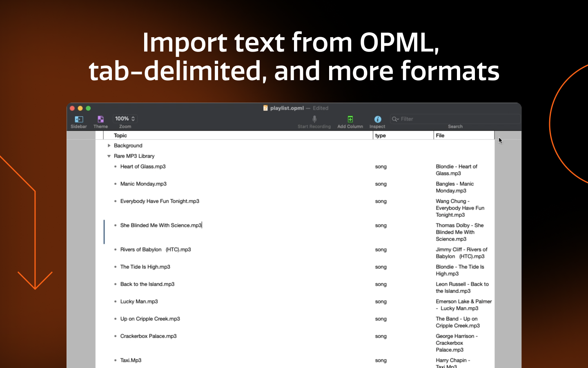The height and width of the screenshot is (368, 588).
Task: Select Lucky Man.mp3 row
Action: point(139,301)
